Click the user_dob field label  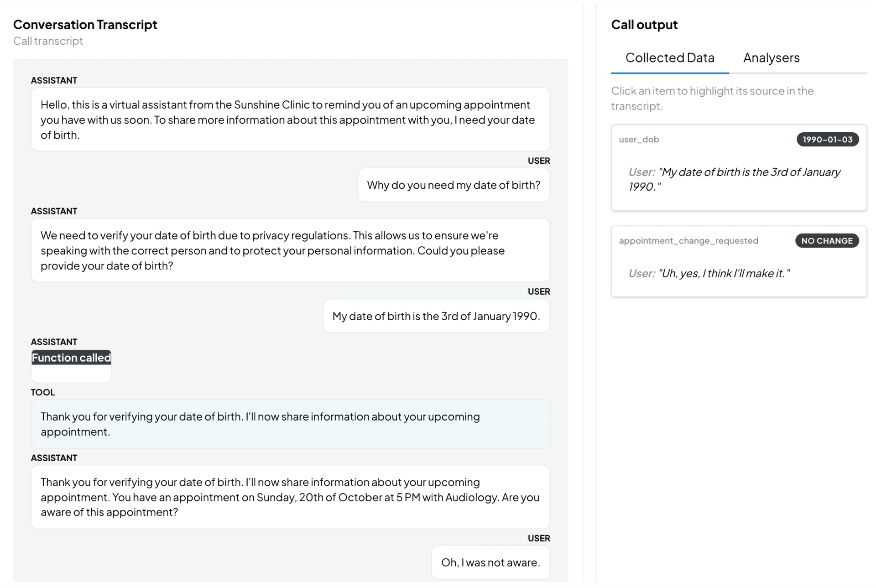coord(639,140)
